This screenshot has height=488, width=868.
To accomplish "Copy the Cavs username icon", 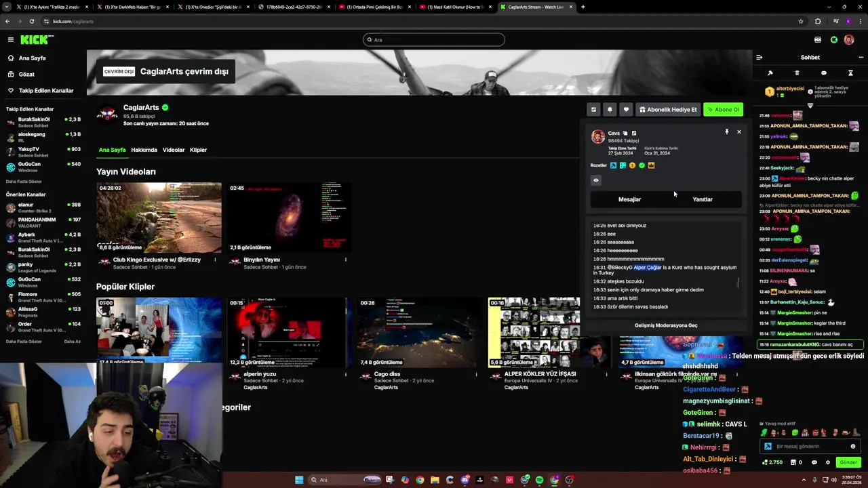I will (x=625, y=134).
